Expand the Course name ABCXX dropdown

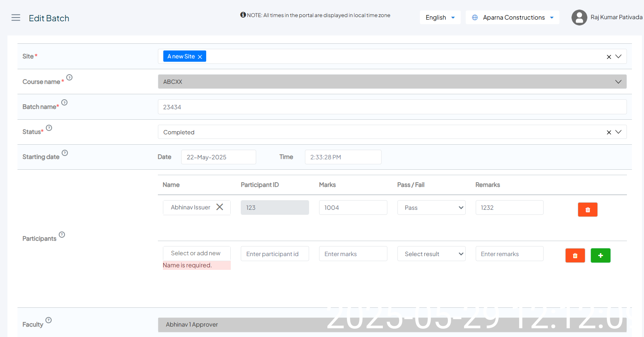618,82
